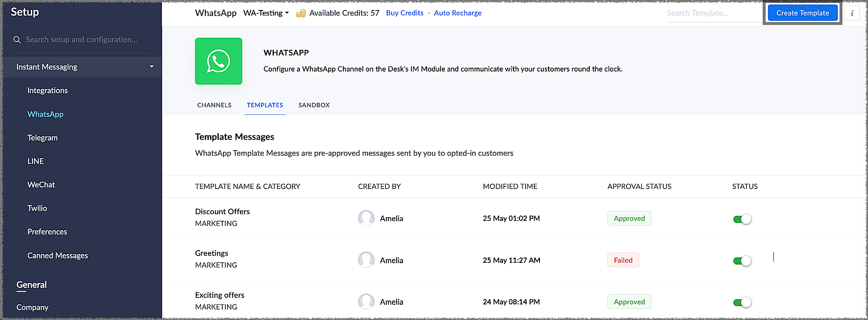
Task: Select Telegram in the sidebar
Action: point(43,137)
